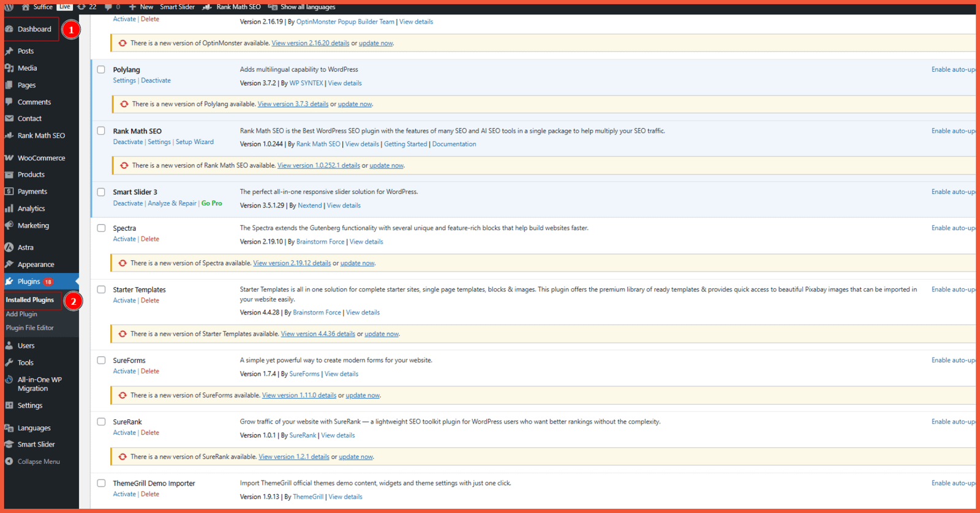Click the Tools wrench icon
Image resolution: width=980 pixels, height=513 pixels.
(x=9, y=362)
